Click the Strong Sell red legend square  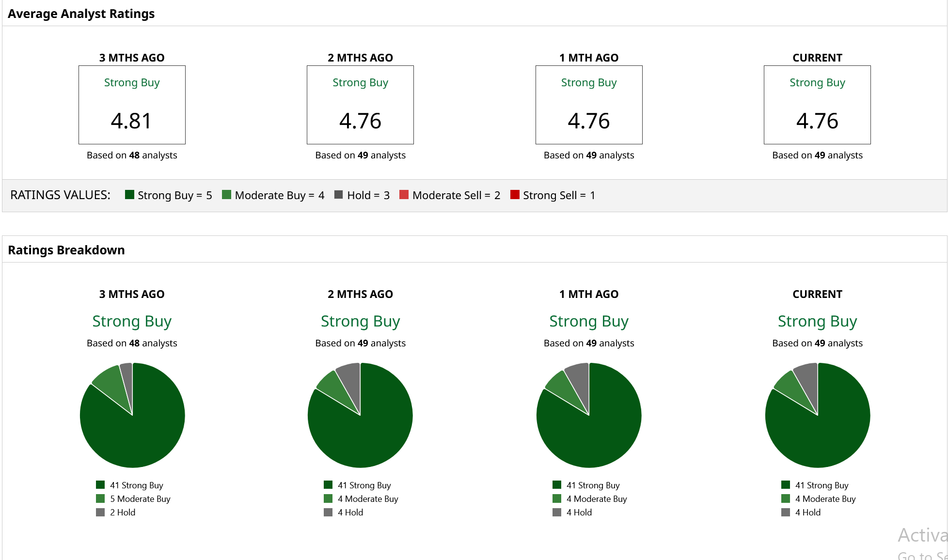(515, 195)
